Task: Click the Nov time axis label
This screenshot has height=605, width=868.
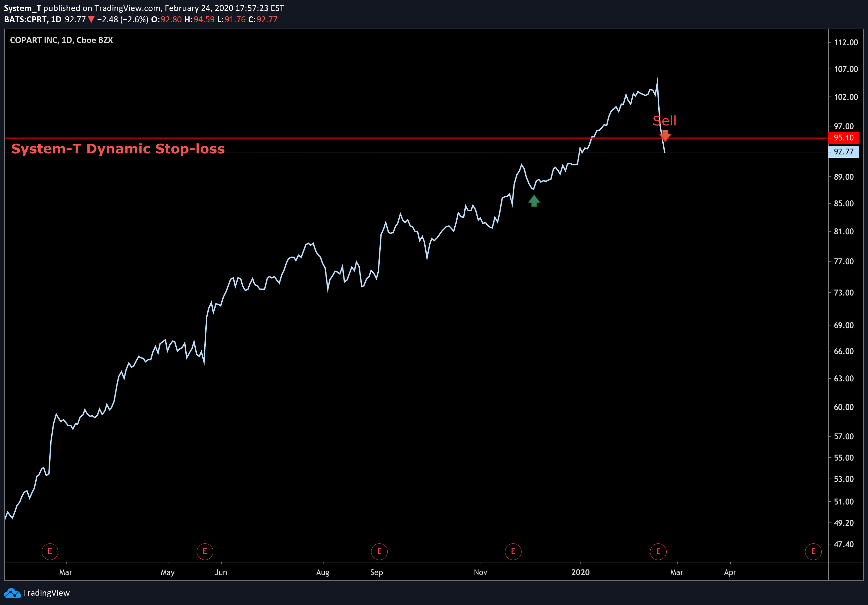Action: (481, 572)
